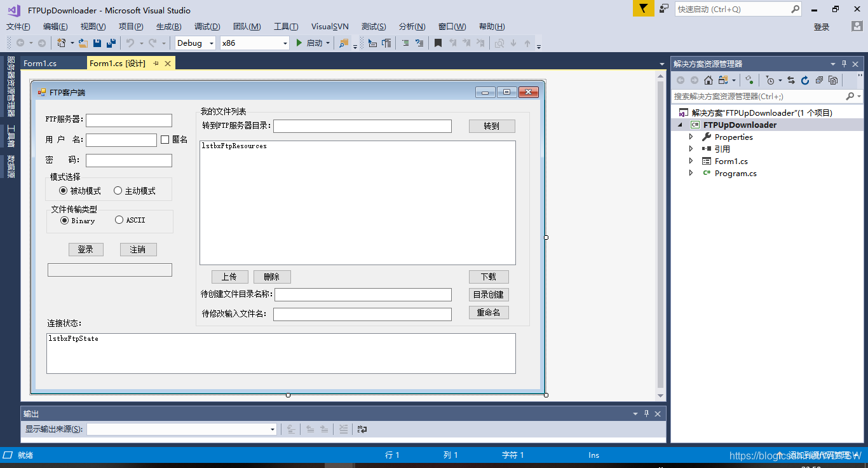This screenshot has height=468, width=868.
Task: Click the notifications flag icon
Action: (643, 9)
